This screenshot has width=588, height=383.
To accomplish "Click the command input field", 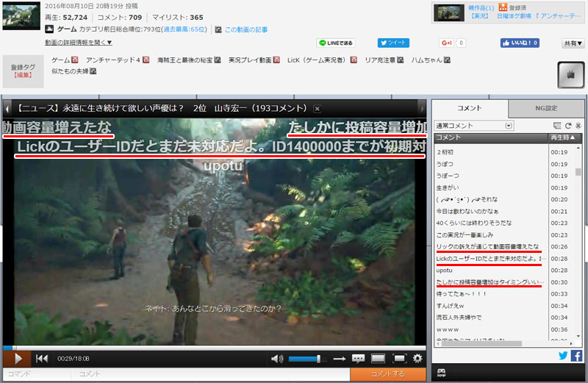I will tap(37, 374).
